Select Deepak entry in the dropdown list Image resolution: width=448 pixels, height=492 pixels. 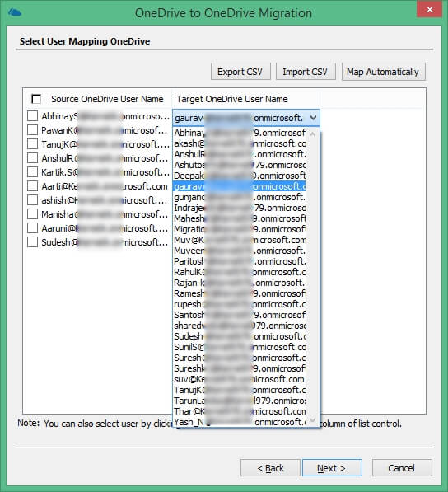(x=240, y=176)
